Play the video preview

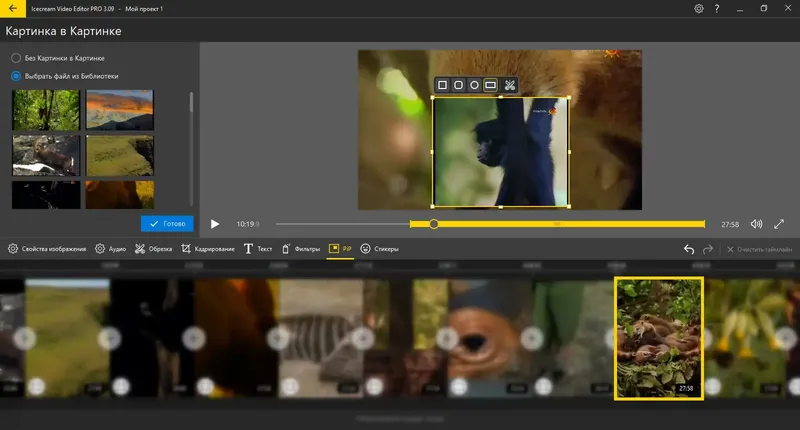click(215, 224)
